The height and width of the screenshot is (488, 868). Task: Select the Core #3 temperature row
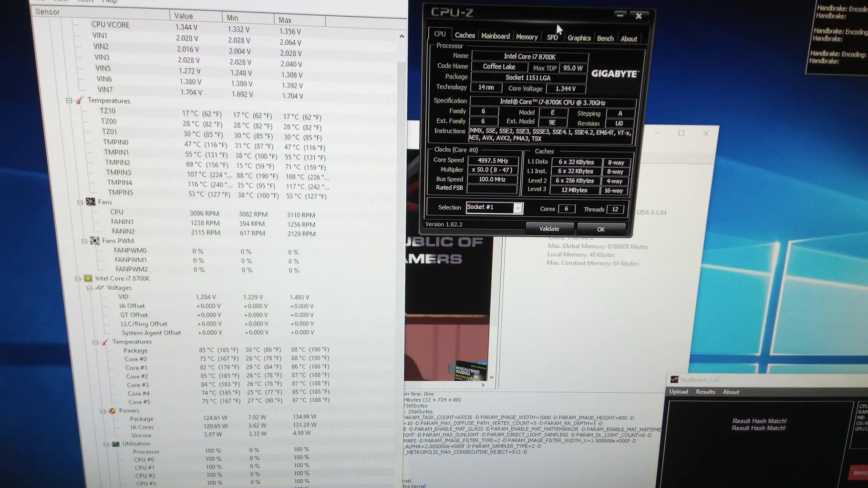[229, 384]
